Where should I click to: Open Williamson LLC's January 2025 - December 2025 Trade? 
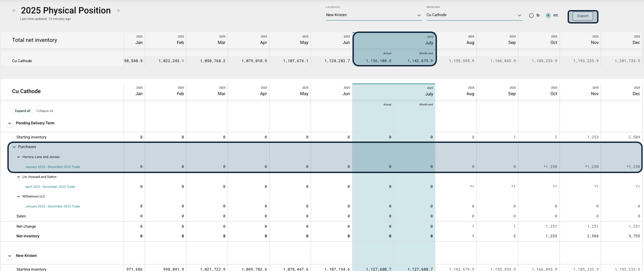click(53, 207)
